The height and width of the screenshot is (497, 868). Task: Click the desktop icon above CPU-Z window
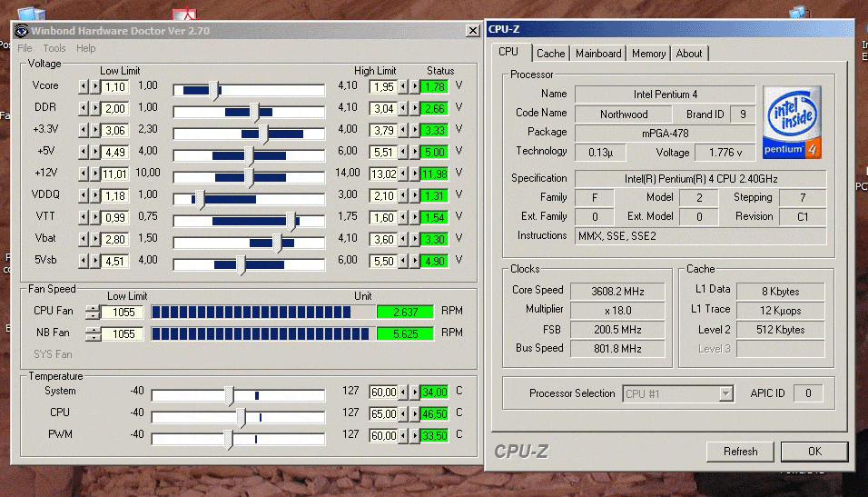[799, 12]
